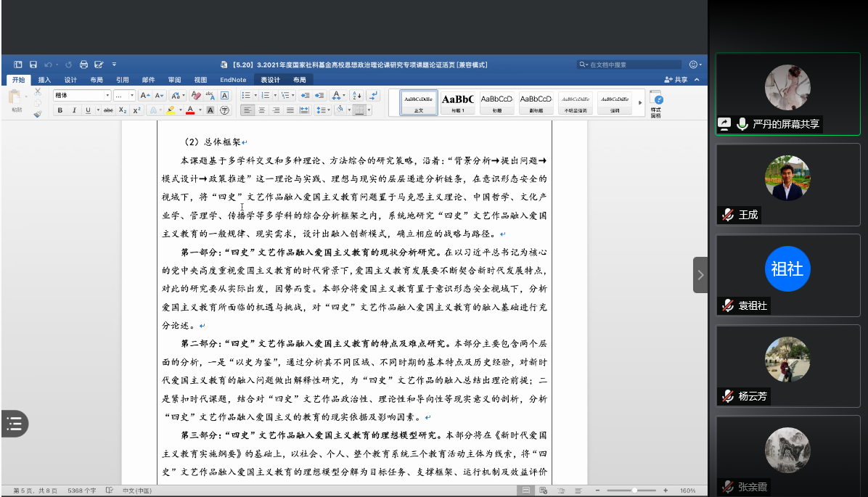Apply center text alignment

click(261, 110)
